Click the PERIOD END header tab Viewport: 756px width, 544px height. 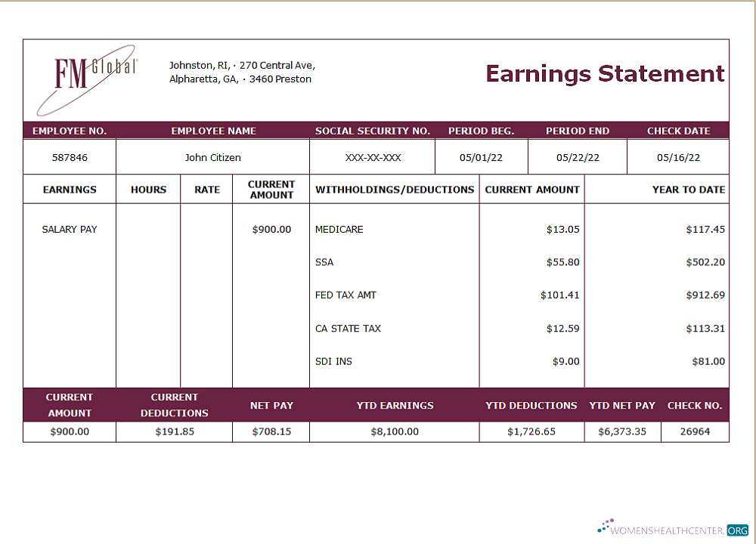tap(578, 130)
